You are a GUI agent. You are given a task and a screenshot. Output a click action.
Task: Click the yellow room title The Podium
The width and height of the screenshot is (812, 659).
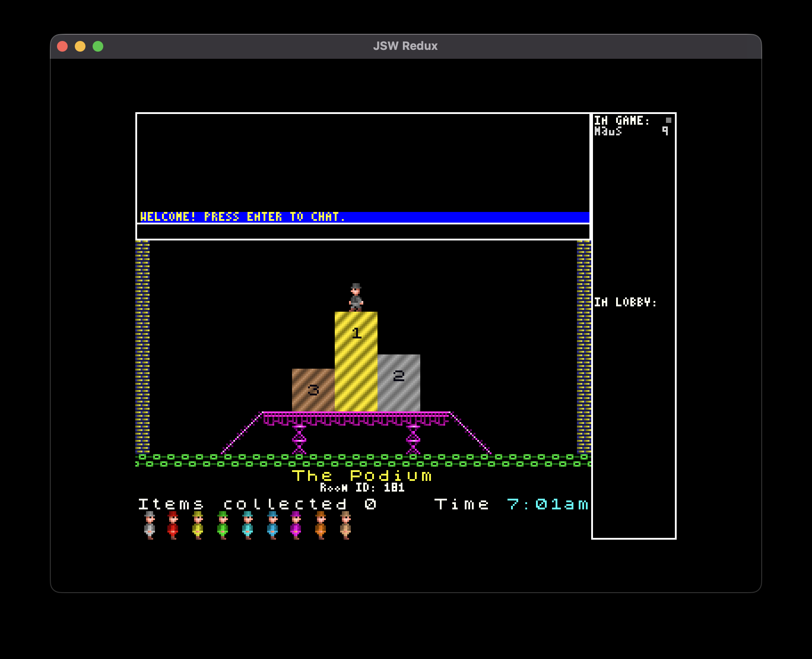361,476
